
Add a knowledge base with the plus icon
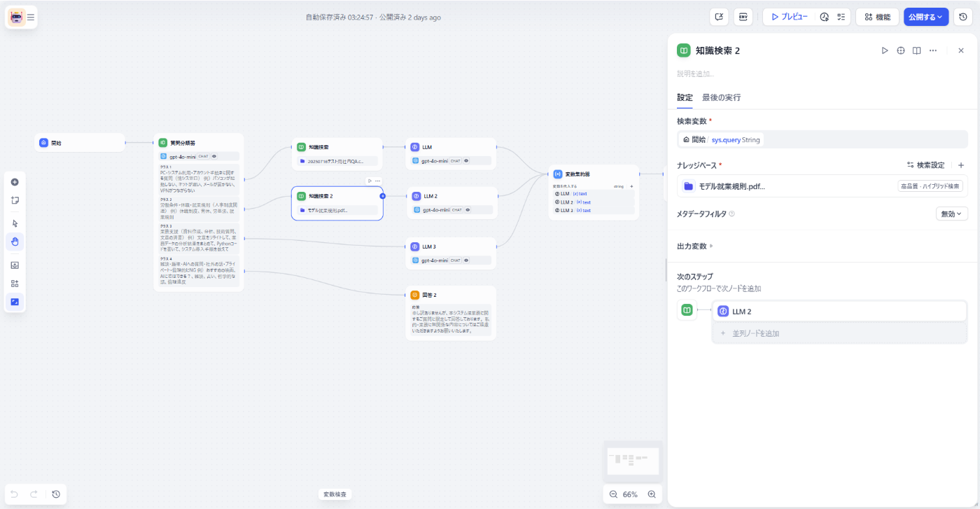coord(961,165)
